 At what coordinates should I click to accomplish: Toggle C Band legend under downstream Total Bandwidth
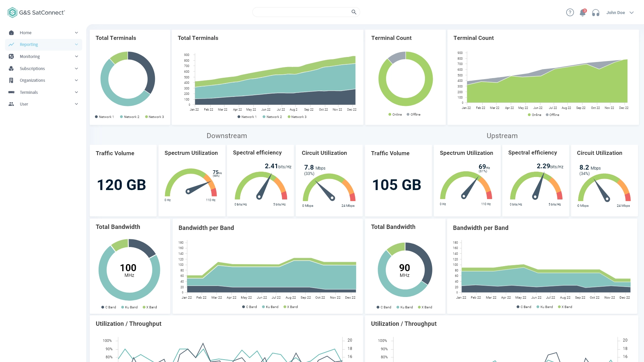pyautogui.click(x=108, y=307)
